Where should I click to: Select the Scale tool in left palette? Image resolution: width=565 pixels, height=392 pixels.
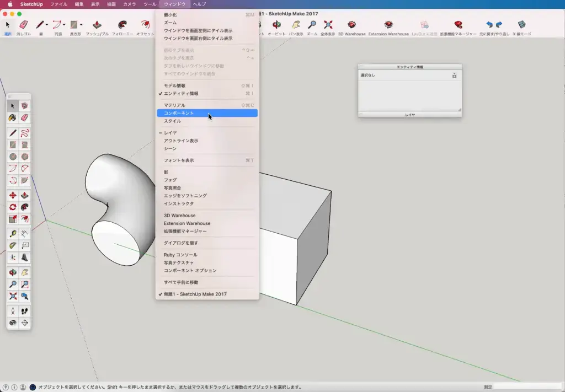tap(13, 219)
